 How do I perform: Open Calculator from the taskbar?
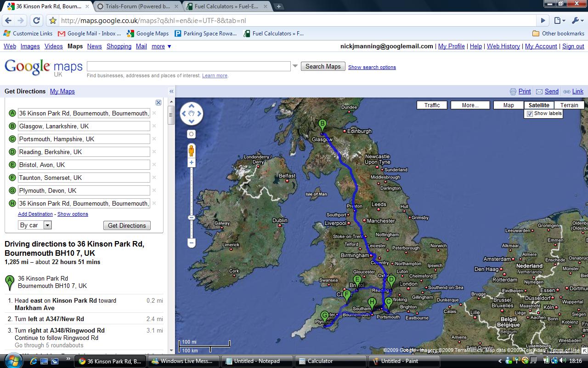[x=330, y=361]
